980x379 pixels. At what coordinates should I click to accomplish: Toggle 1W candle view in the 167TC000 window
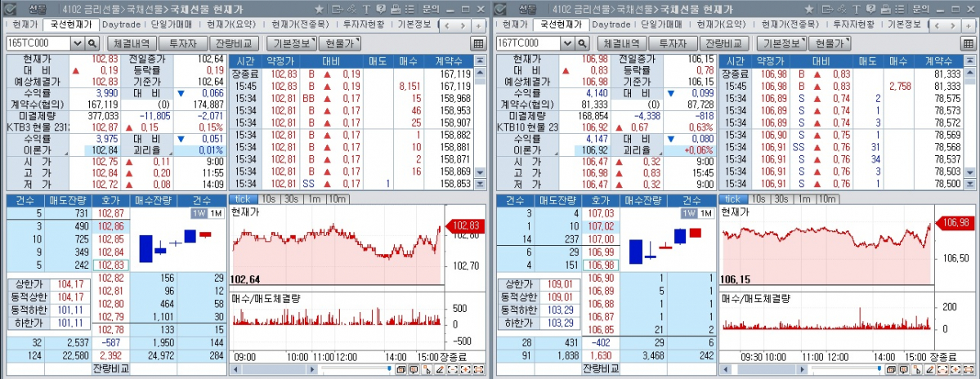click(x=689, y=213)
